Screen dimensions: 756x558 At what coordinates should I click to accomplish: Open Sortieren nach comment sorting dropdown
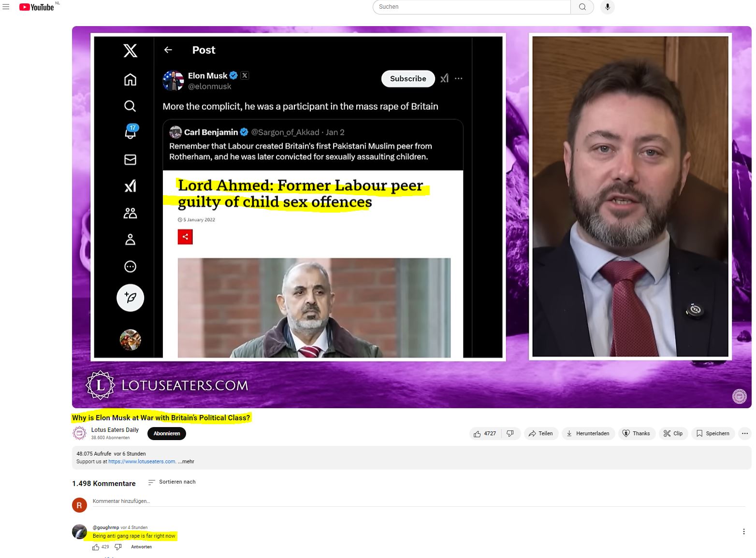(x=172, y=482)
